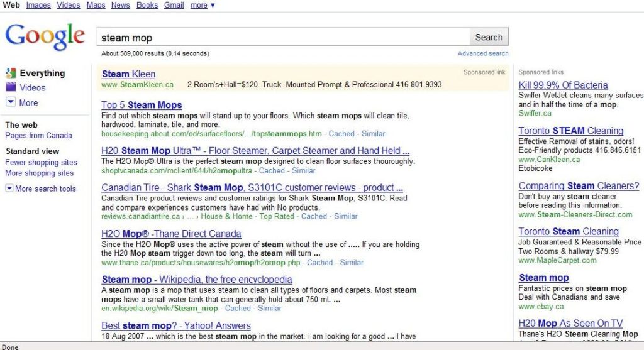Click House & Home breadcrumb link
Viewport: 644px width, 350px height.
coord(226,216)
